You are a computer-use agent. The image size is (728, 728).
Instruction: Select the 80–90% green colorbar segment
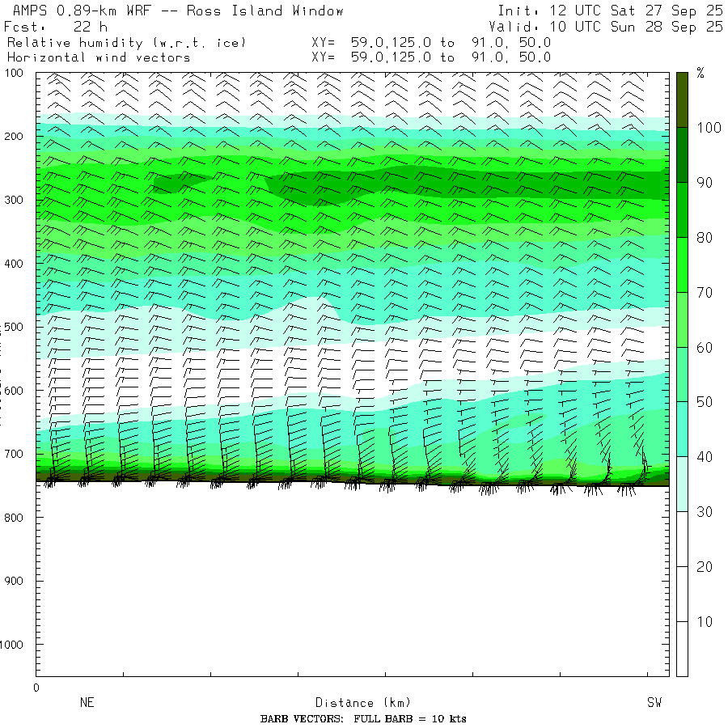682,210
